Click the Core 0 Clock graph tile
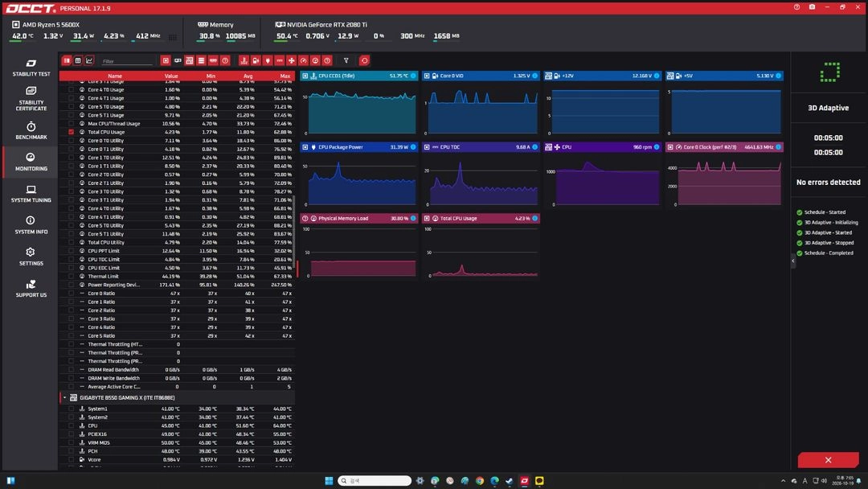Screen dimensions: 868x489 point(725,175)
